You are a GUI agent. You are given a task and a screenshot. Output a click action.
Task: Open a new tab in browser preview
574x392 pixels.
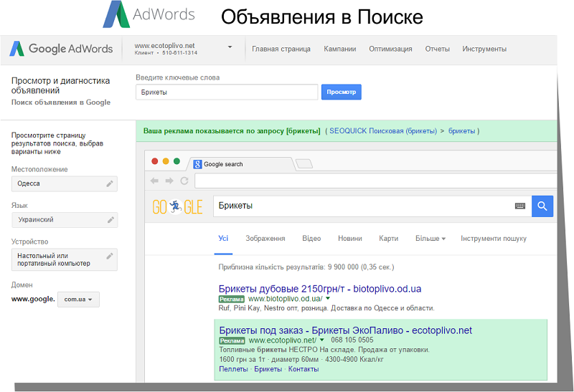tap(304, 164)
